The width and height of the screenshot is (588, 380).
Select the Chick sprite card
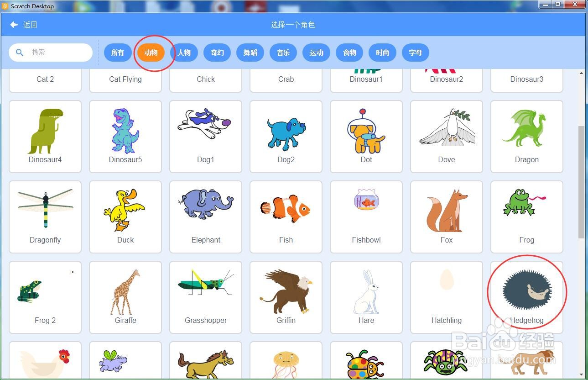click(206, 80)
